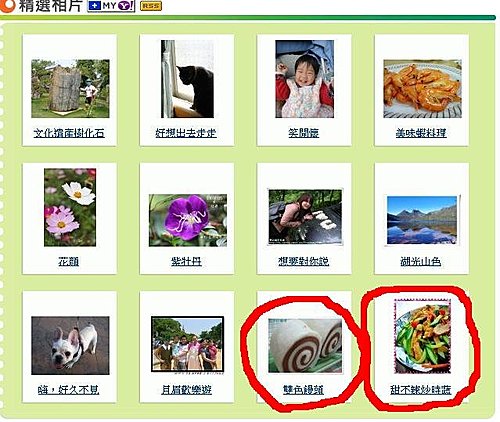This screenshot has height=422, width=500.
Task: Open the shrimp dish photo thumbnail
Action: 422,89
